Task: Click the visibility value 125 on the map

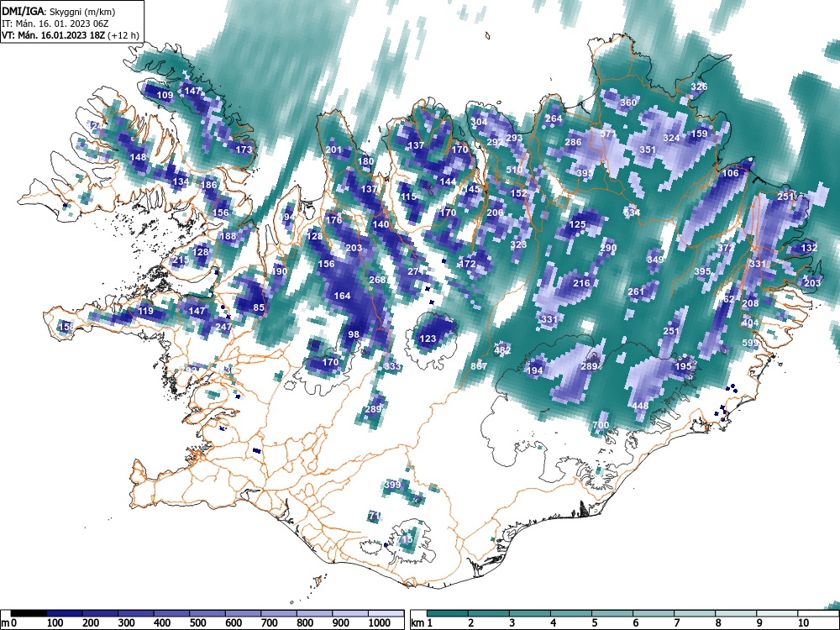Action: click(577, 224)
